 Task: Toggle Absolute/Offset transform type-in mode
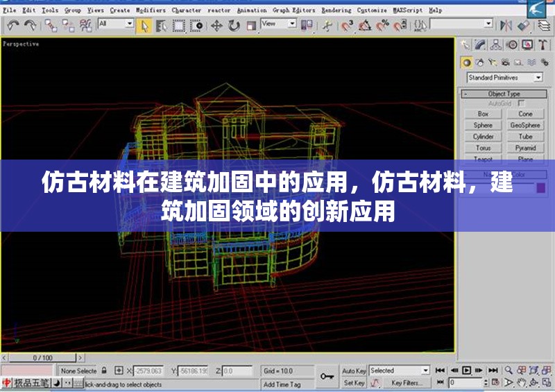(119, 370)
